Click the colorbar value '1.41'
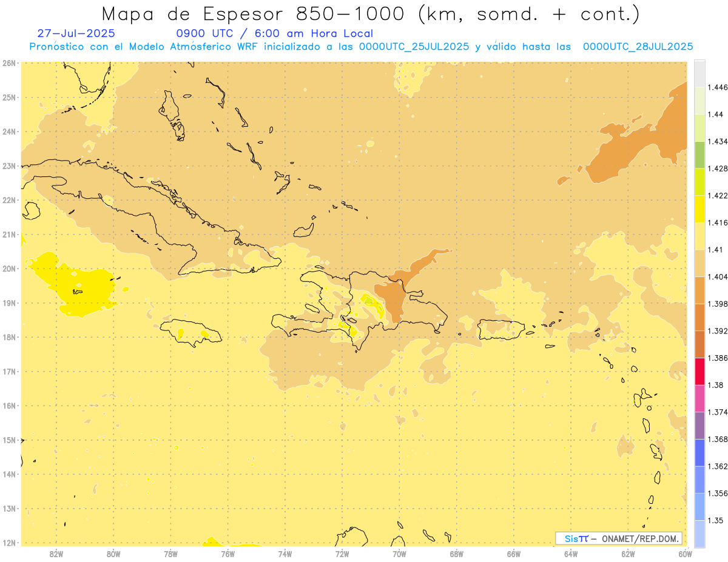The height and width of the screenshot is (562, 728). (x=716, y=250)
